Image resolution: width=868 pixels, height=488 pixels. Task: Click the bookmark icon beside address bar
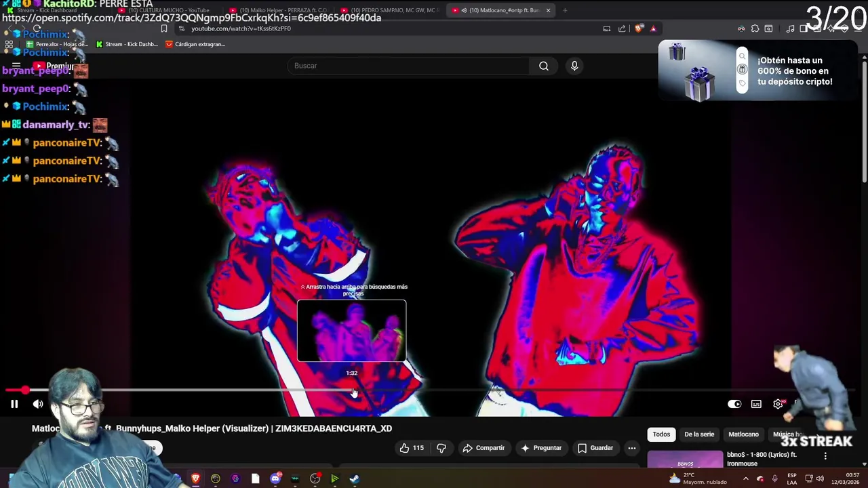point(164,28)
